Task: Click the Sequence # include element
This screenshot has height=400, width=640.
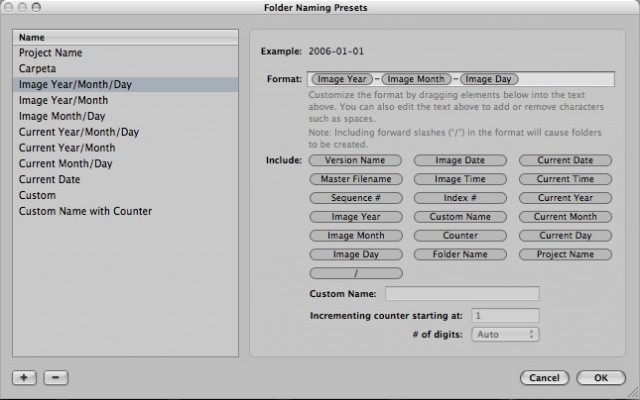Action: [x=356, y=198]
